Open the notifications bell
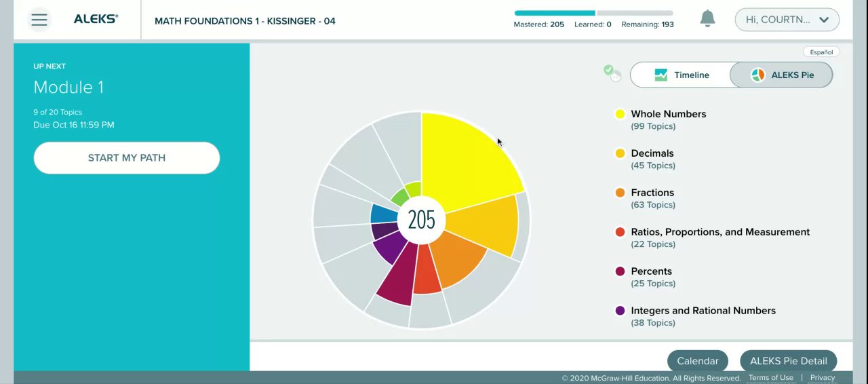Viewport: 868px width, 384px height. pos(707,19)
